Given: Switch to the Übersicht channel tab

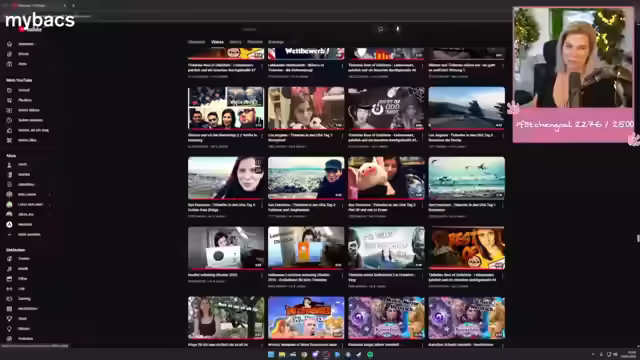Looking at the screenshot, I should 196,42.
